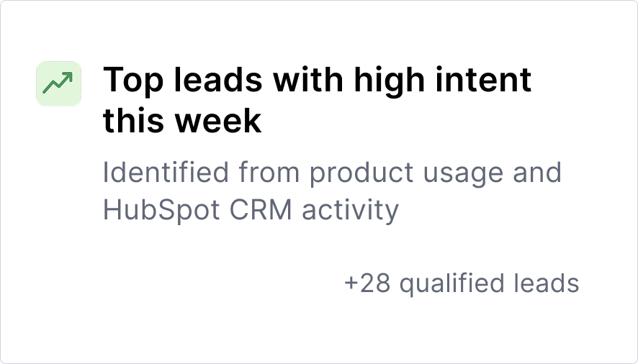Click 'Top leads' at the heading start
The height and width of the screenshot is (364, 638).
click(x=183, y=81)
